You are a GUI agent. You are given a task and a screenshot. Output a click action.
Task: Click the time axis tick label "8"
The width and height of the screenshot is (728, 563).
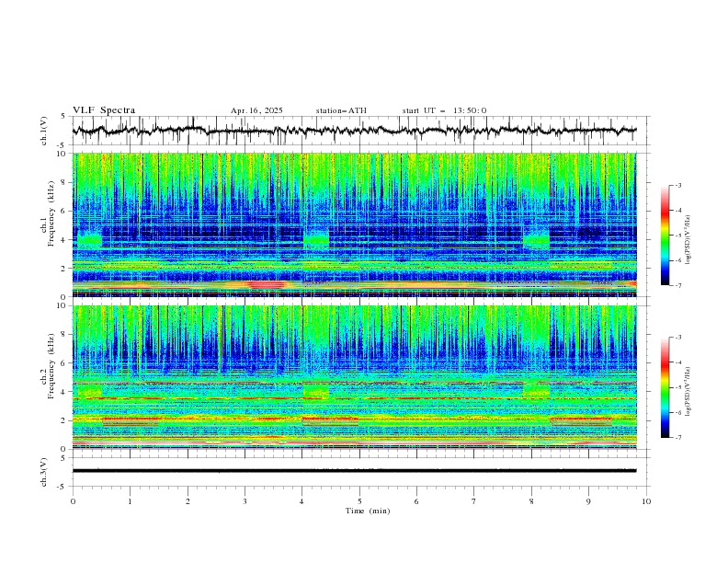531,501
